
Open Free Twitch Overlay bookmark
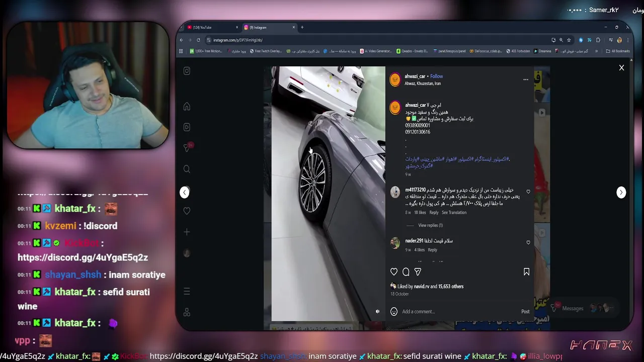pyautogui.click(x=266, y=51)
